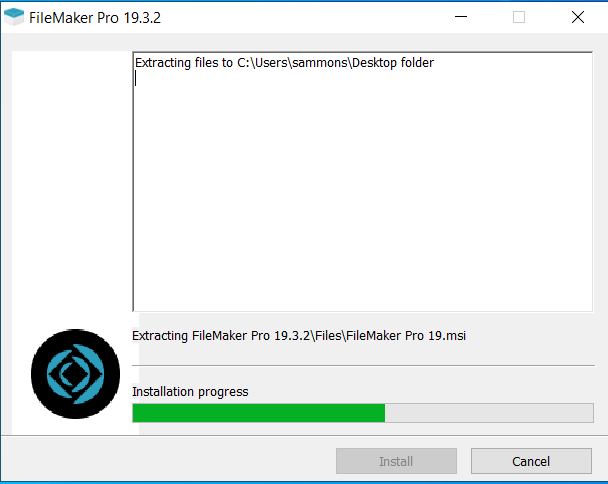Click the white panel above the FileMaker logo
Image resolution: width=608 pixels, height=484 pixels.
click(x=72, y=186)
